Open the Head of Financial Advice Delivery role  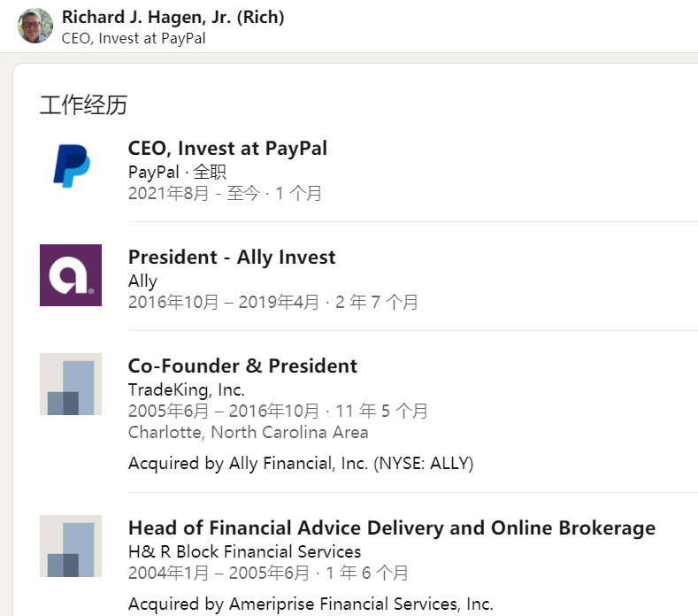click(391, 528)
